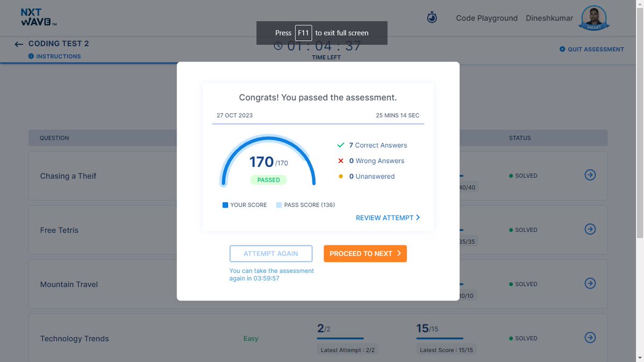The image size is (644, 362).
Task: Select the Technology Trends question title
Action: [x=74, y=338]
